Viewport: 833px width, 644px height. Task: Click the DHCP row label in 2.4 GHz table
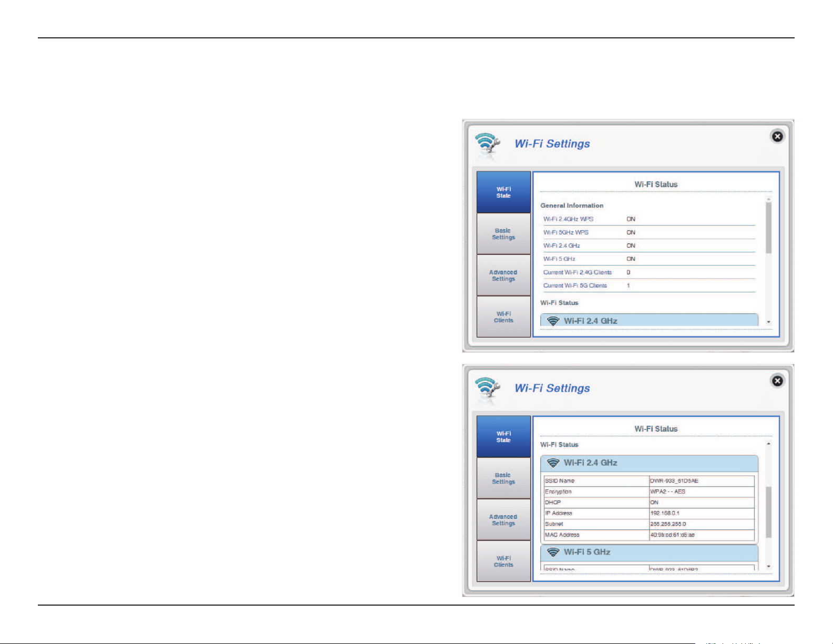click(x=553, y=503)
